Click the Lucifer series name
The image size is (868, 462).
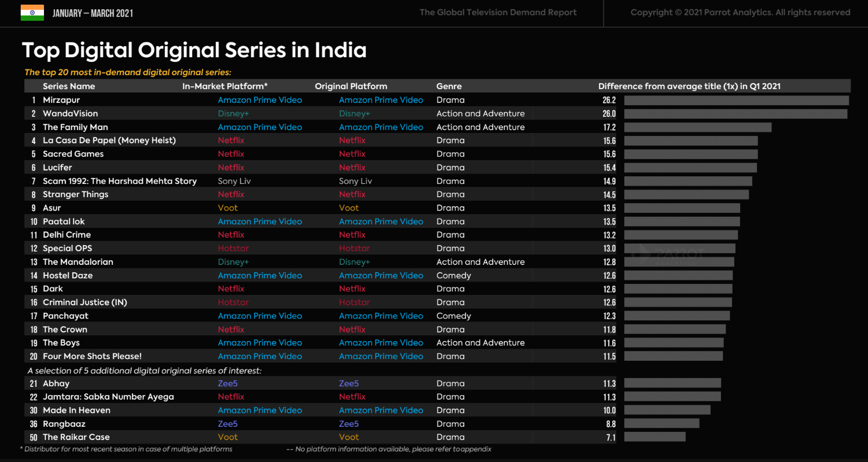click(57, 168)
